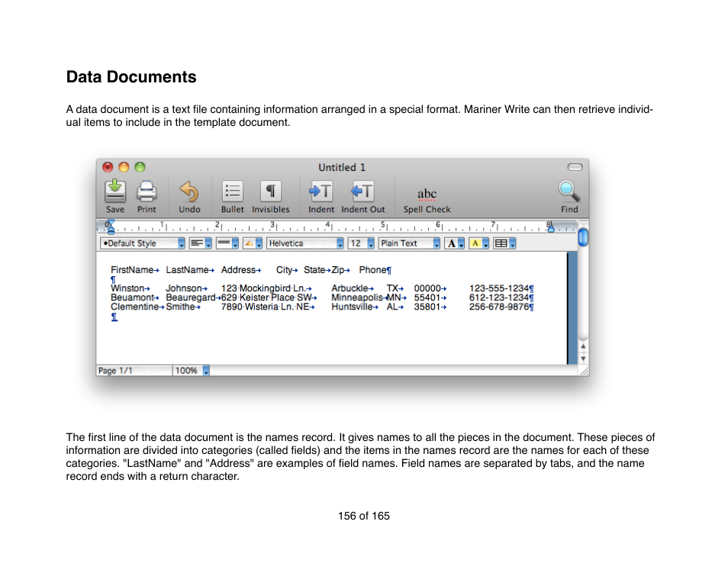This screenshot has width=728, height=563.
Task: Click the Indent toolbar icon
Action: point(321,191)
